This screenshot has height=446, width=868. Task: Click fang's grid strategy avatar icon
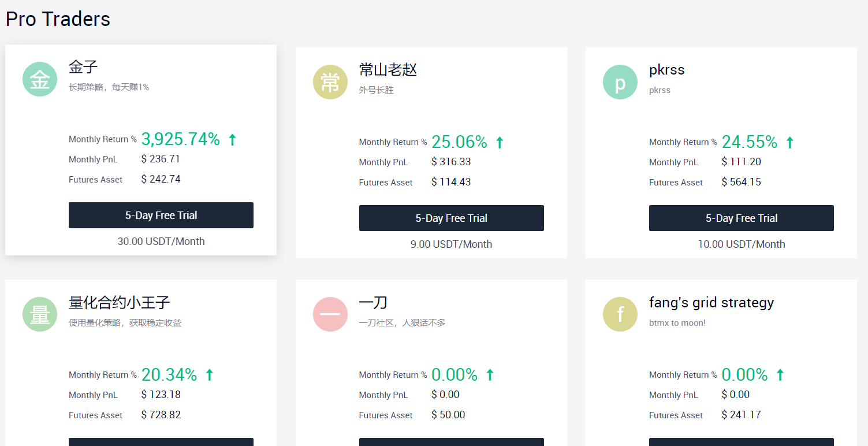click(x=620, y=314)
